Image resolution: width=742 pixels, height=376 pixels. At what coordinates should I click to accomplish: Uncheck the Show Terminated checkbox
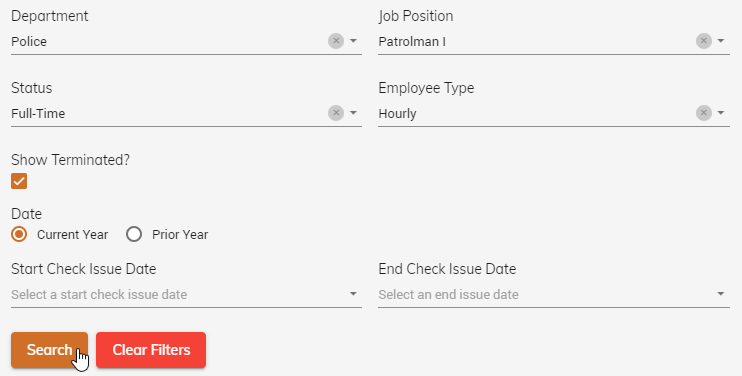coord(19,181)
